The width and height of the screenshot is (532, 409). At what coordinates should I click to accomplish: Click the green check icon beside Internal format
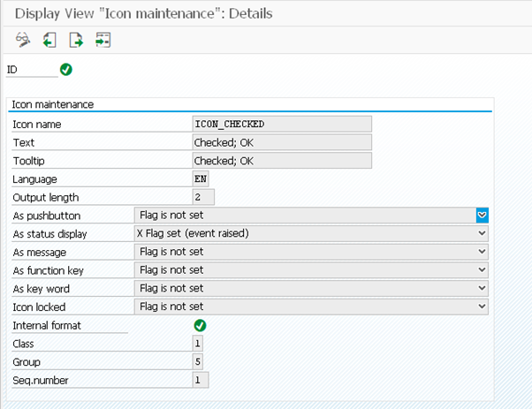[200, 326]
